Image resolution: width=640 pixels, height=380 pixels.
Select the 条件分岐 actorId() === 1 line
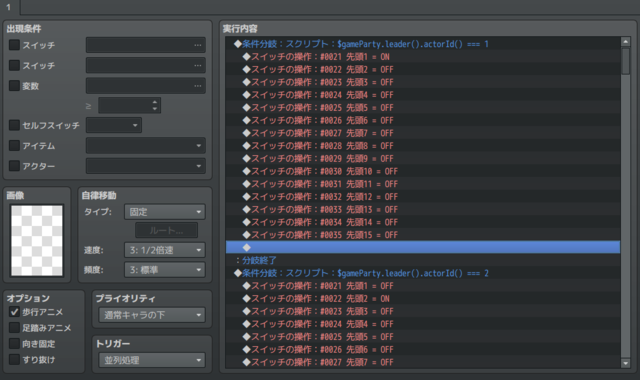point(423,44)
